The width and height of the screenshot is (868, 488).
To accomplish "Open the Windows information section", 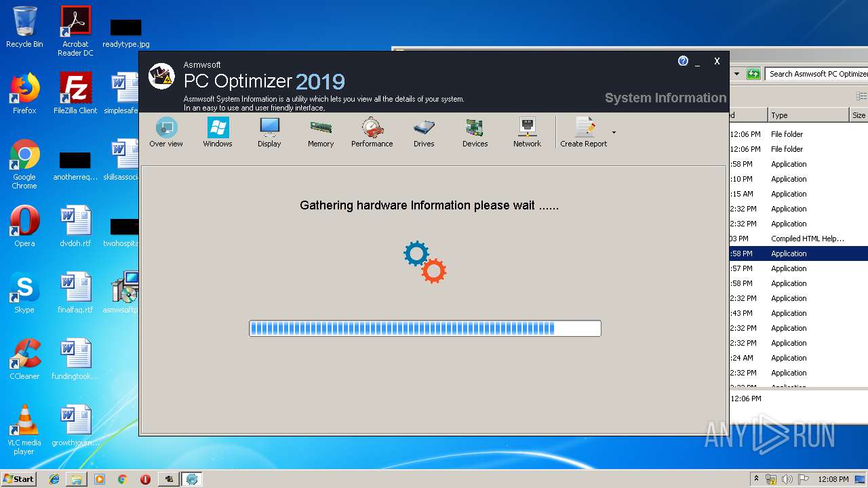I will tap(218, 132).
